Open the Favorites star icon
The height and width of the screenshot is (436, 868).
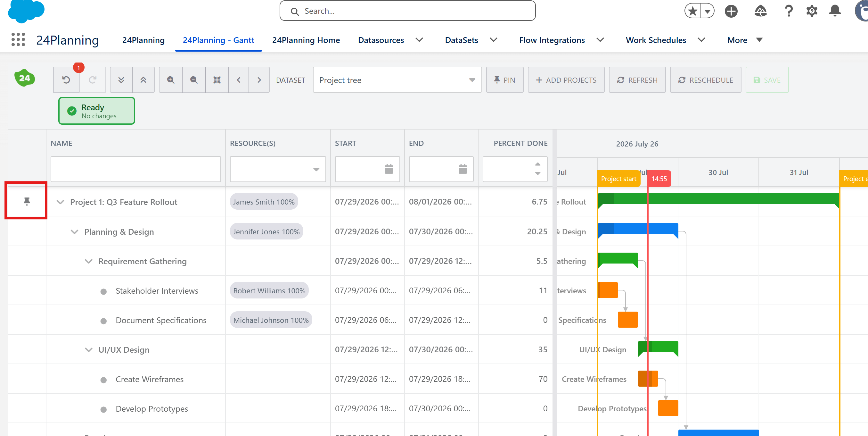(x=692, y=11)
